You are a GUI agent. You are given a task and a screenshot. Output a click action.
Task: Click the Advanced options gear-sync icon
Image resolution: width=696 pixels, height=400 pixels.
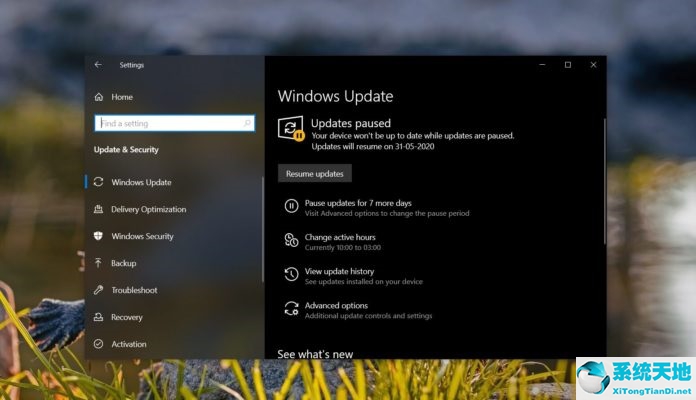(x=291, y=308)
